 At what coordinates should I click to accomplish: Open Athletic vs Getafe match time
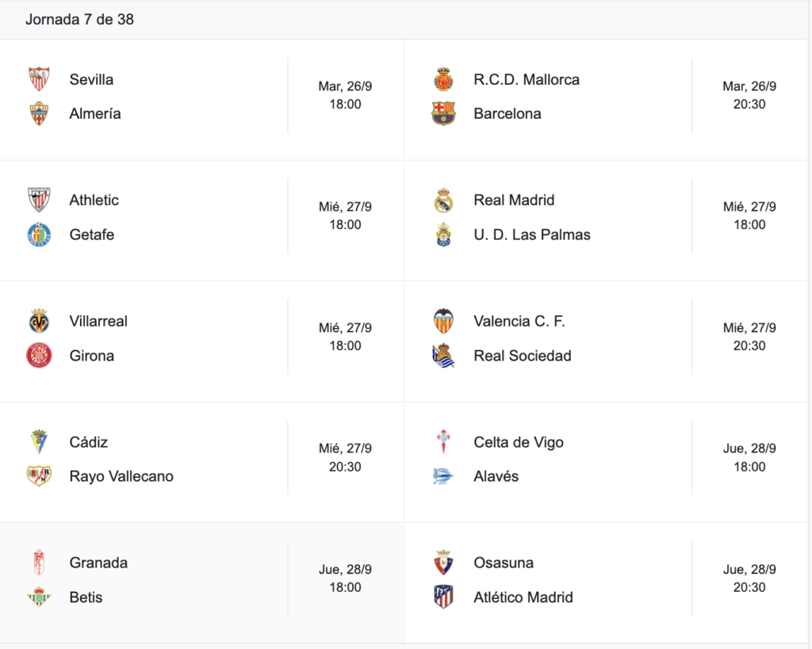[x=346, y=216]
